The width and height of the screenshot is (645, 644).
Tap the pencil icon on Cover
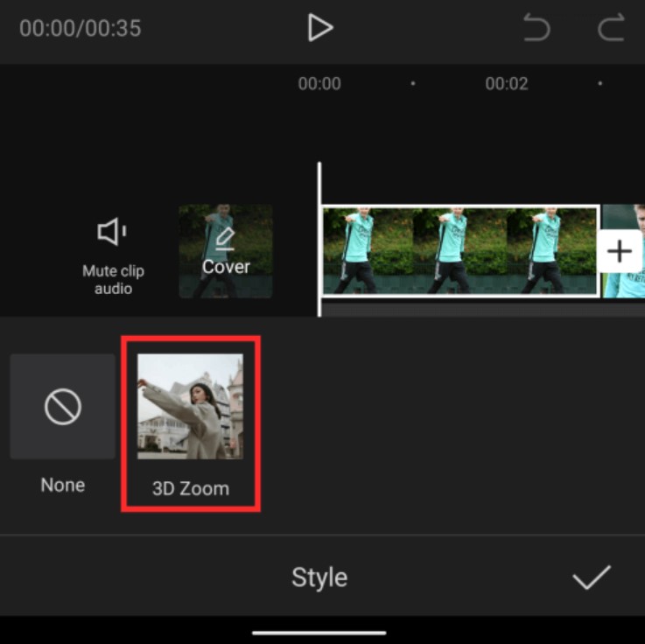click(x=226, y=237)
